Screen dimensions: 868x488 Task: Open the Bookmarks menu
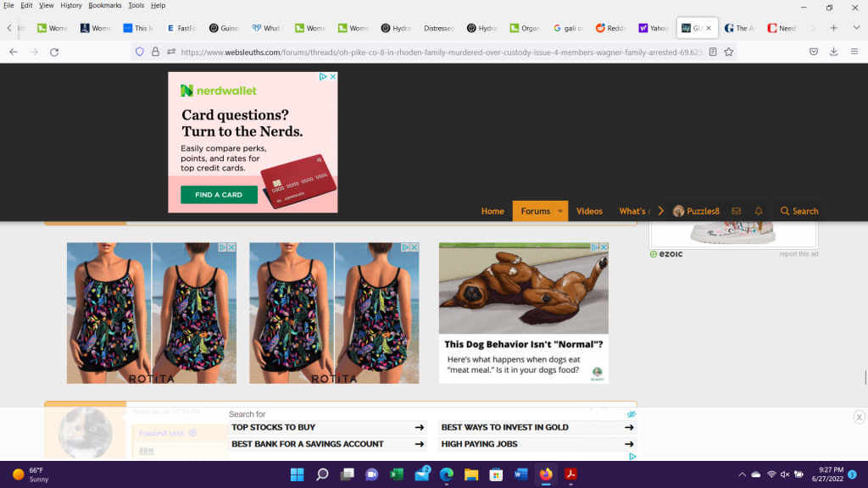104,5
